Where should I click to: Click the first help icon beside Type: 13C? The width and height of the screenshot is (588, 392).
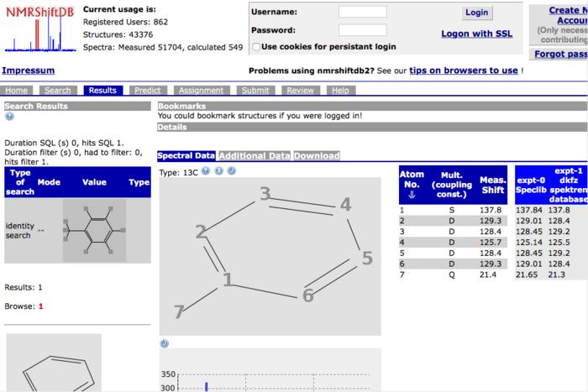[x=207, y=171]
